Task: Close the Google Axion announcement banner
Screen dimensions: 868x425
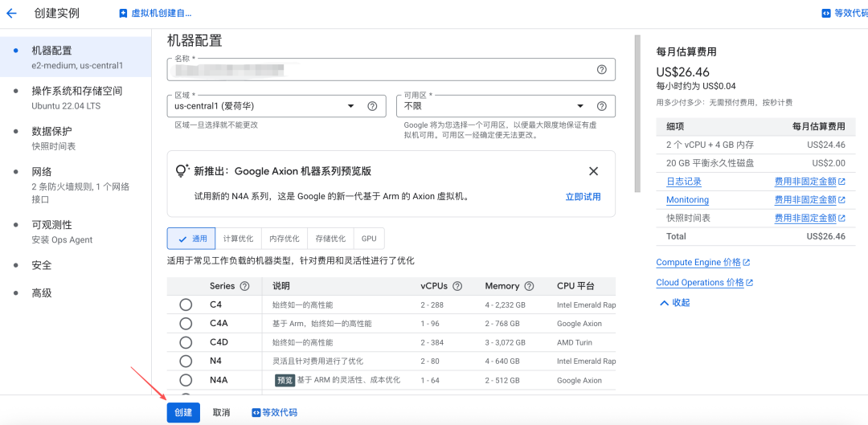Action: tap(593, 171)
